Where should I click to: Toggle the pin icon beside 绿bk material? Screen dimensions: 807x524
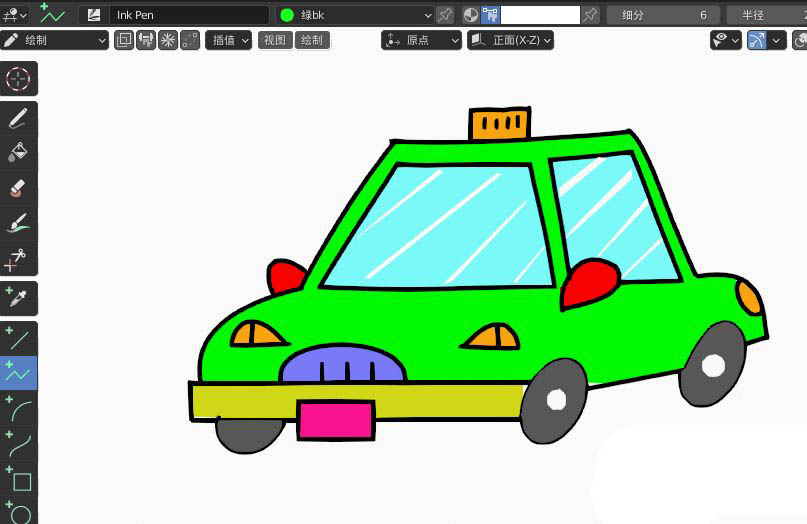tap(445, 15)
